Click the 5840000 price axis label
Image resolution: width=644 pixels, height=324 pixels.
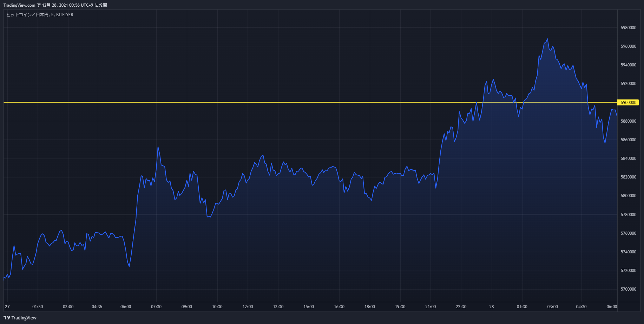(x=629, y=158)
